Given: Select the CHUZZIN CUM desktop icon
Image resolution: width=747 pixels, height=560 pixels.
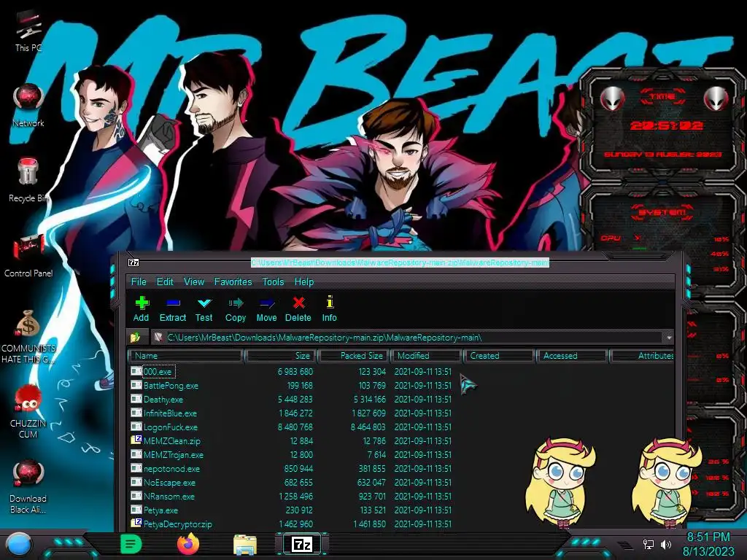Looking at the screenshot, I should click(x=28, y=411).
